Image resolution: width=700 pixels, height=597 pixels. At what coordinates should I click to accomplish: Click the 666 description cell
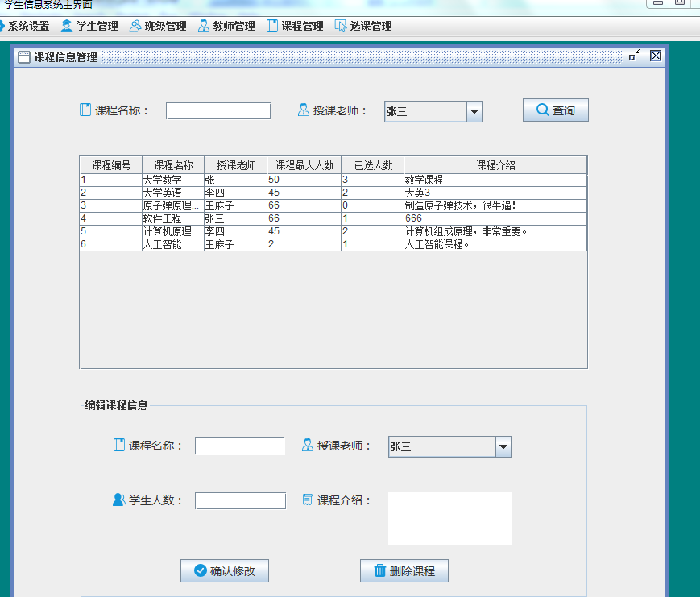(x=495, y=219)
